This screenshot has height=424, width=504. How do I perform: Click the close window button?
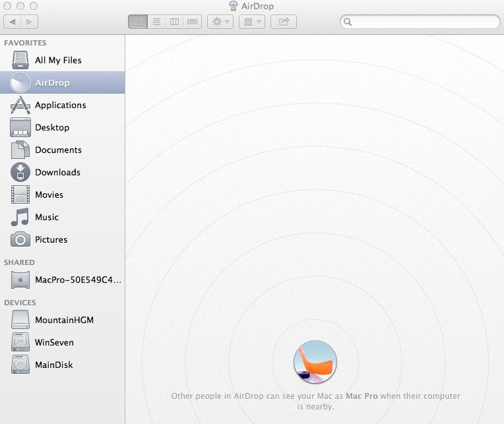pos(7,6)
